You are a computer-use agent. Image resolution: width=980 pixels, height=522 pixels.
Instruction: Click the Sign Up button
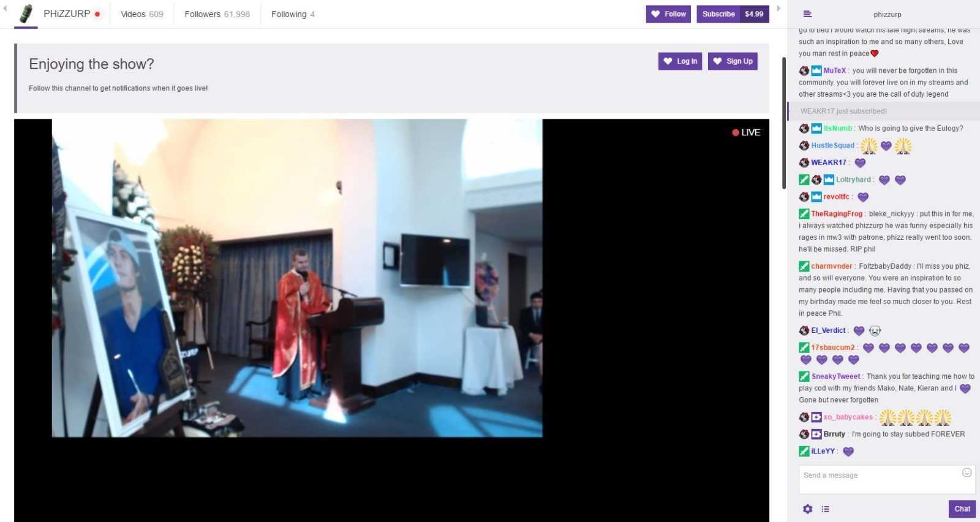(x=733, y=61)
